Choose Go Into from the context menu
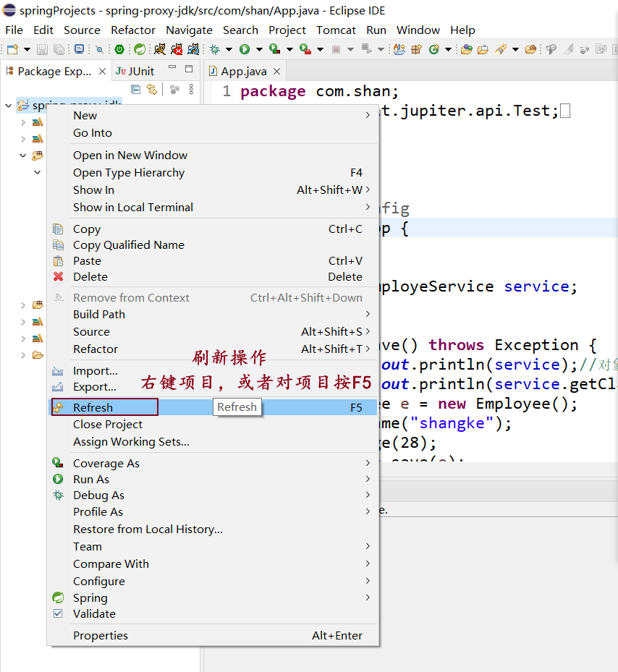The height and width of the screenshot is (672, 618). point(213,133)
